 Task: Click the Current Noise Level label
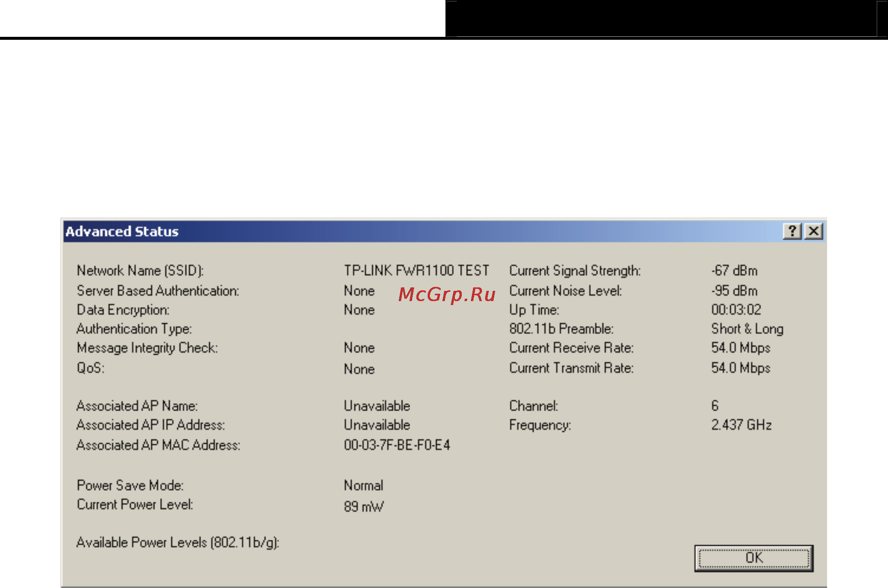coord(566,291)
